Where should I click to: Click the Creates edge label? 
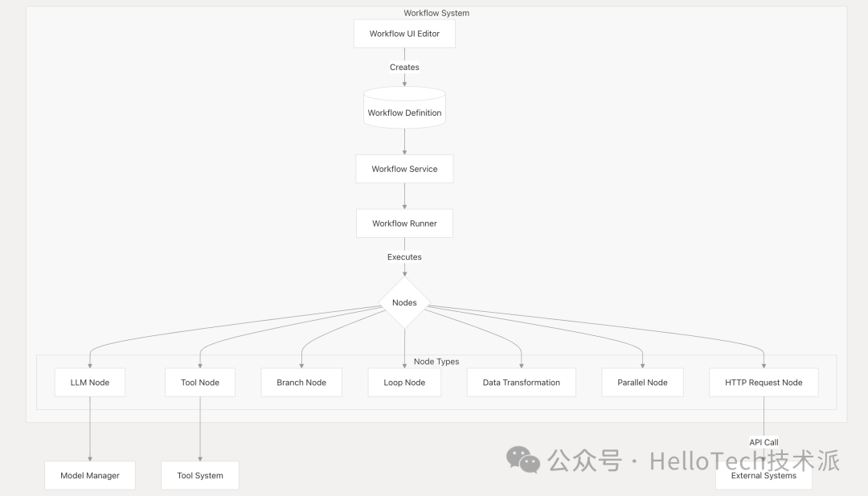pos(404,68)
